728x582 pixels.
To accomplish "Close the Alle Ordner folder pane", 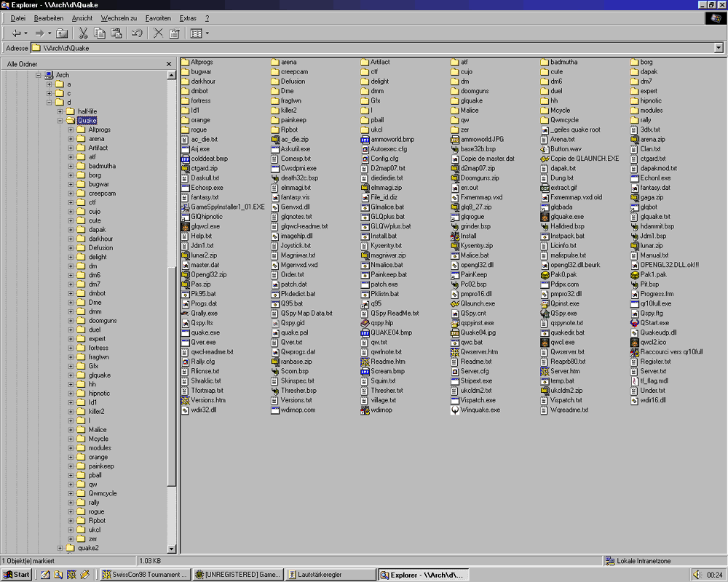I will click(169, 64).
